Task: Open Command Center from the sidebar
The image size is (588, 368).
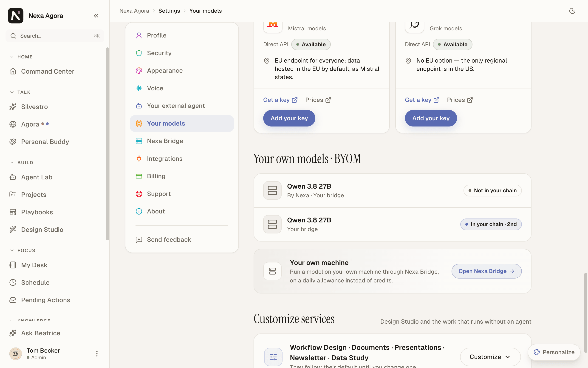Action: (x=55, y=71)
